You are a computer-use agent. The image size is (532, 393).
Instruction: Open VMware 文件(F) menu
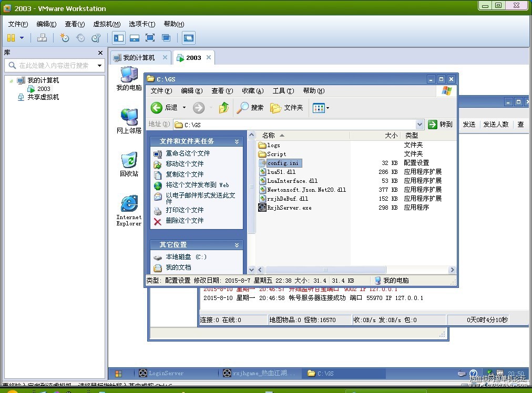[x=18, y=24]
